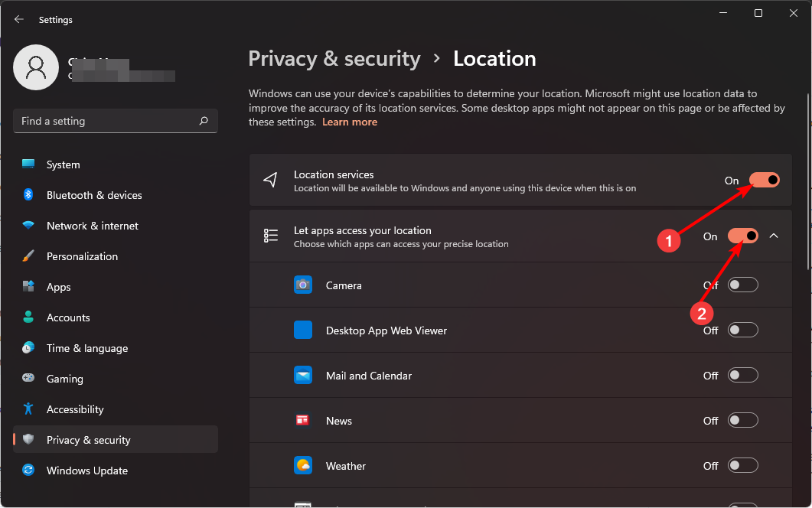The image size is (812, 508).
Task: Click the News app icon
Action: click(x=303, y=421)
